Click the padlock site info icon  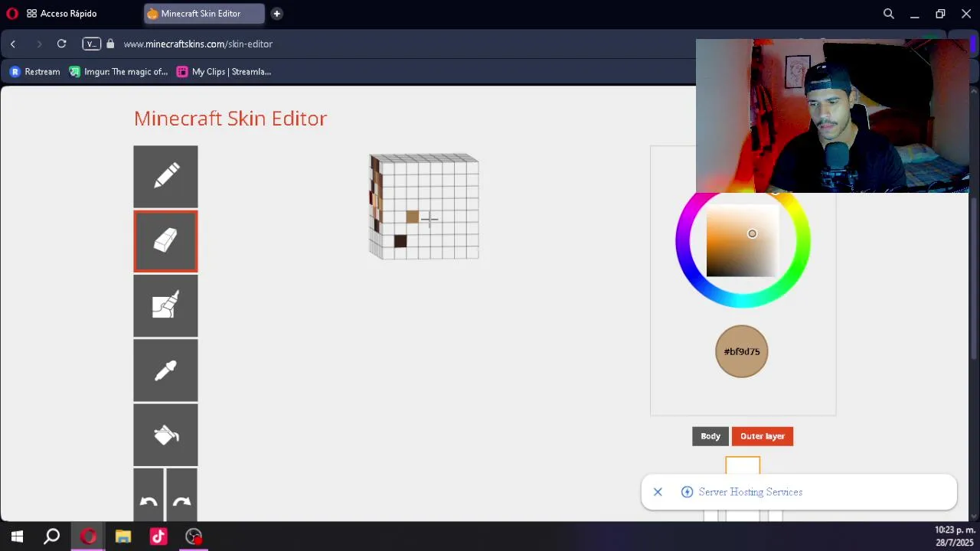click(110, 44)
